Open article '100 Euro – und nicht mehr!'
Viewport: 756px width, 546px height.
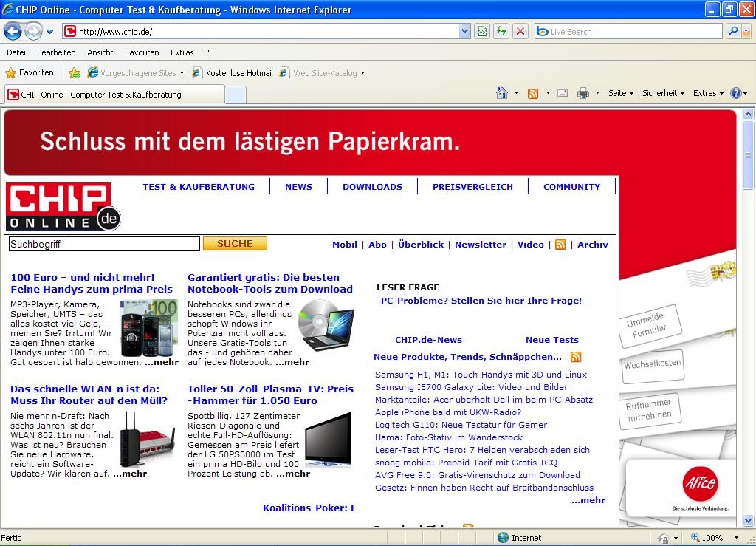(x=92, y=283)
